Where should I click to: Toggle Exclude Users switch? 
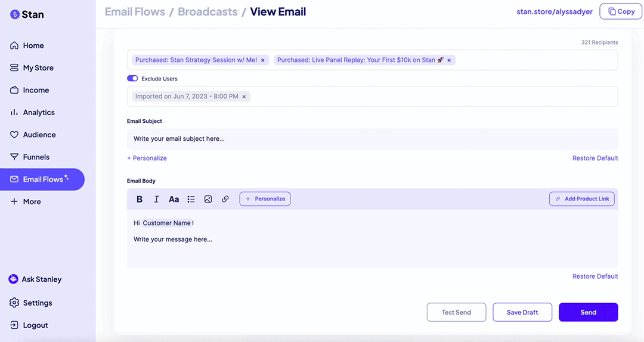132,79
